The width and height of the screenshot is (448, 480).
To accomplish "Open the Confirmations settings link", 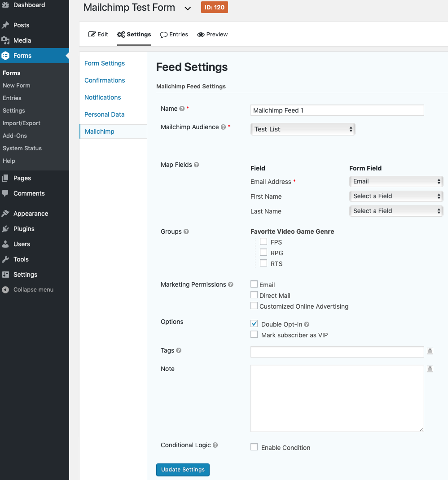I will 104,80.
